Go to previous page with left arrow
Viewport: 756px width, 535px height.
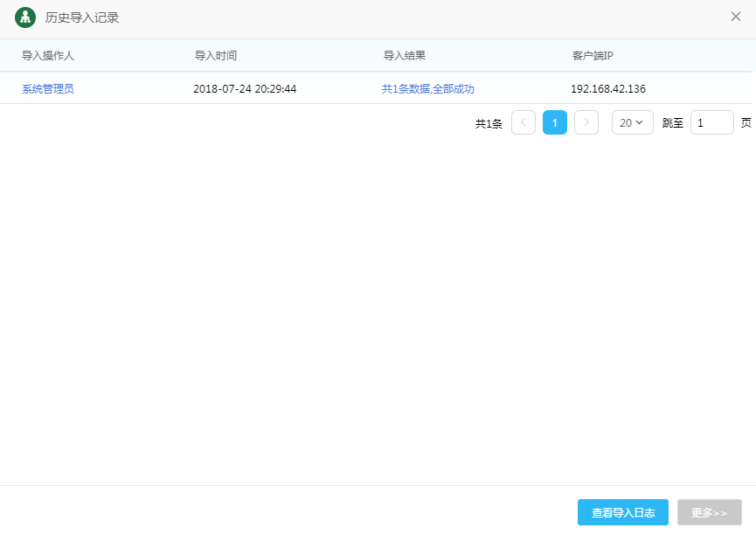click(523, 123)
